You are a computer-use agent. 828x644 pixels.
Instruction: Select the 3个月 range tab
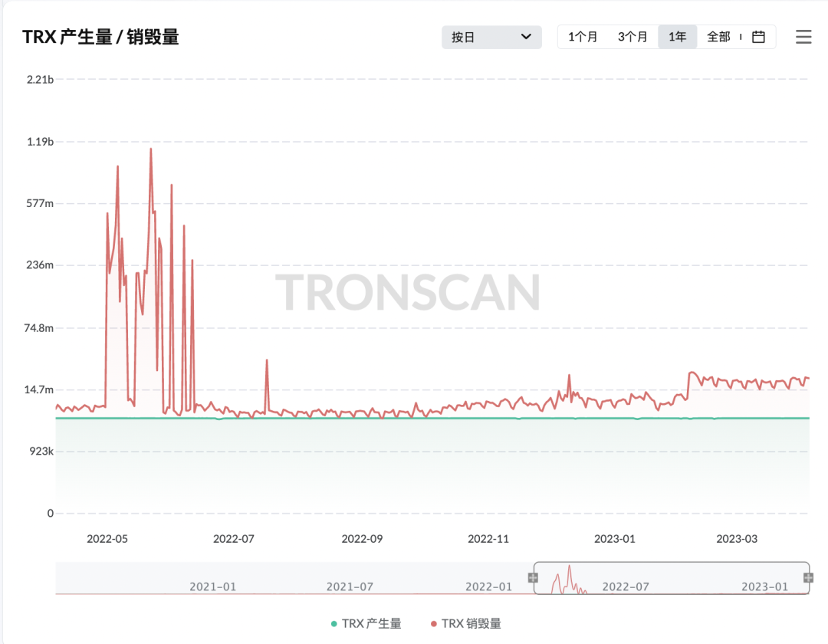(x=632, y=37)
